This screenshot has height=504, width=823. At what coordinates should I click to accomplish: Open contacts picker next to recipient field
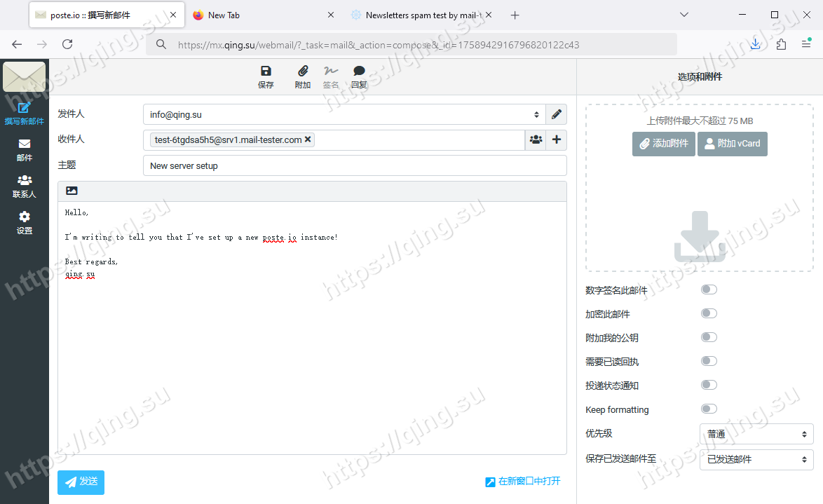click(536, 139)
